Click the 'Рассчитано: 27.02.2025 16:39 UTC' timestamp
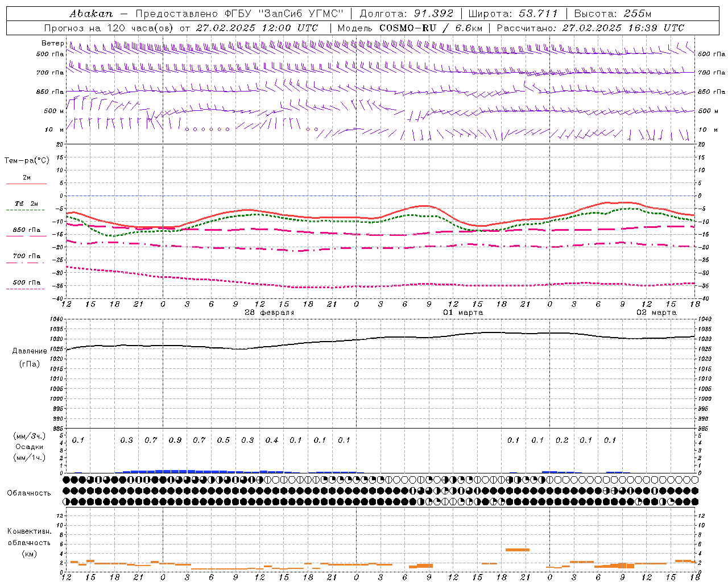The height and width of the screenshot is (582, 728). [x=590, y=28]
